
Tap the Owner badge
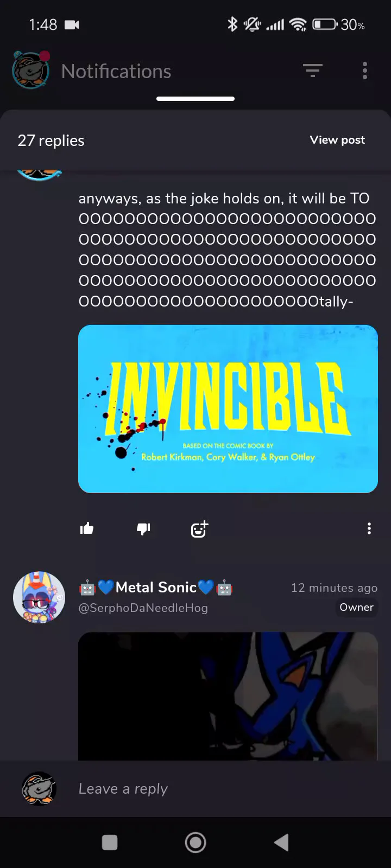357,608
